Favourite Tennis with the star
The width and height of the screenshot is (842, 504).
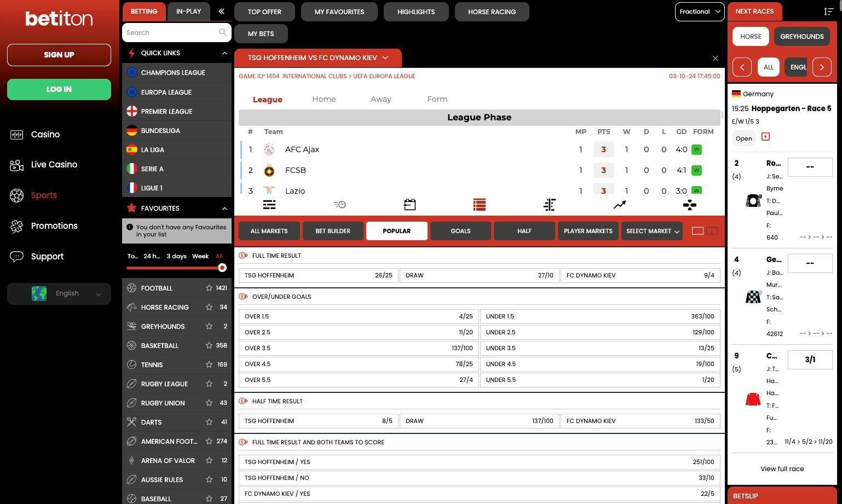[209, 364]
